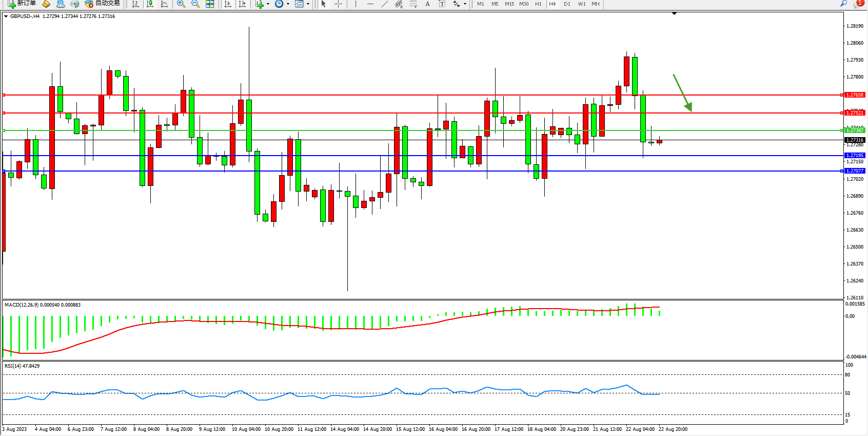Switch to the M15 timeframe
868x436 pixels.
click(509, 4)
